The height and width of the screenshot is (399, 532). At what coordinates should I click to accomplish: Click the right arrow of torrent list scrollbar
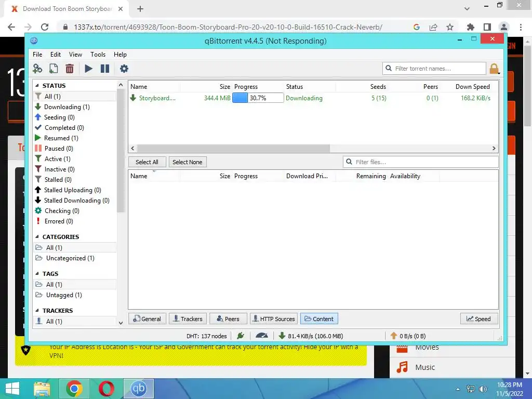pyautogui.click(x=494, y=148)
